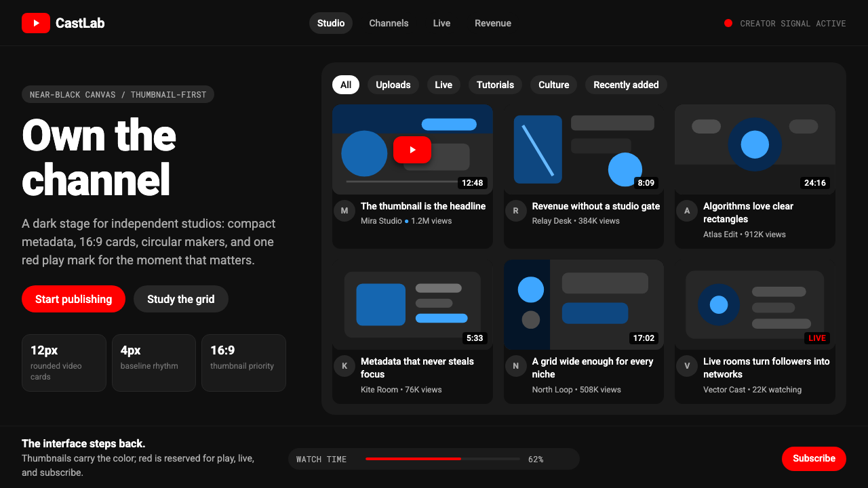868x488 pixels.
Task: Click the V avatar for Vector Cast
Action: (687, 366)
